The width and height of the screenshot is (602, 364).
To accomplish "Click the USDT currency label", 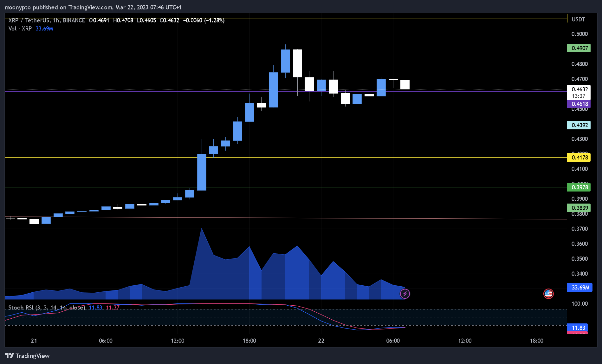I will [x=578, y=19].
